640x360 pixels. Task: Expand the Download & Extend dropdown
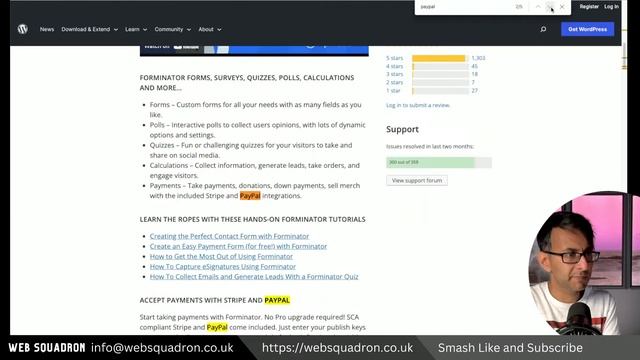tap(89, 29)
